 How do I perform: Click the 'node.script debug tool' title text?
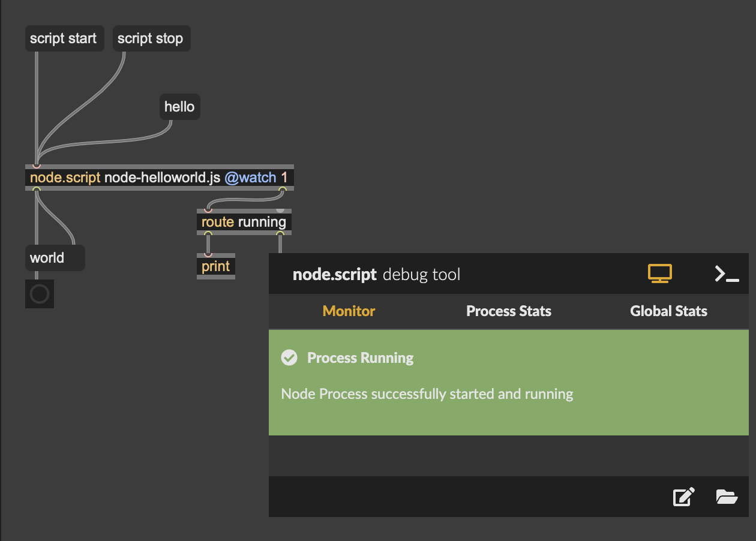pos(376,275)
